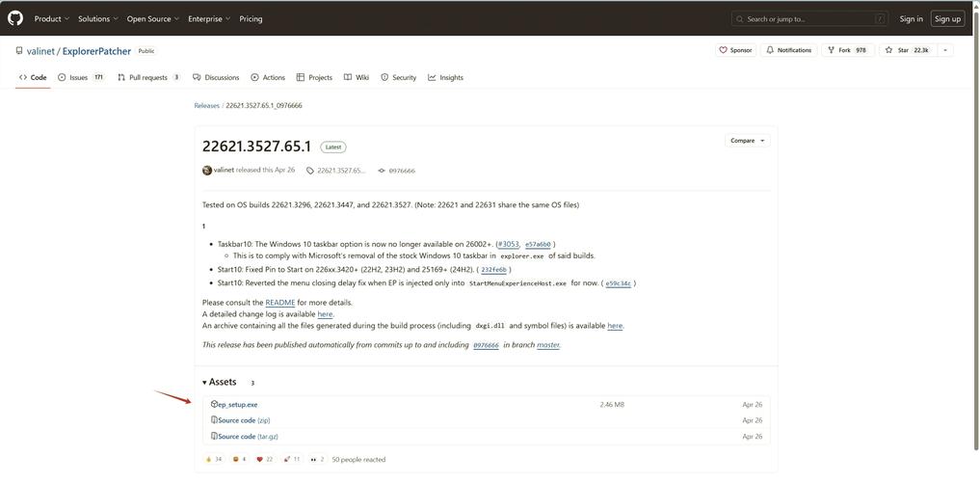This screenshot has height=482, width=980.
Task: Open the README link
Action: (x=279, y=303)
